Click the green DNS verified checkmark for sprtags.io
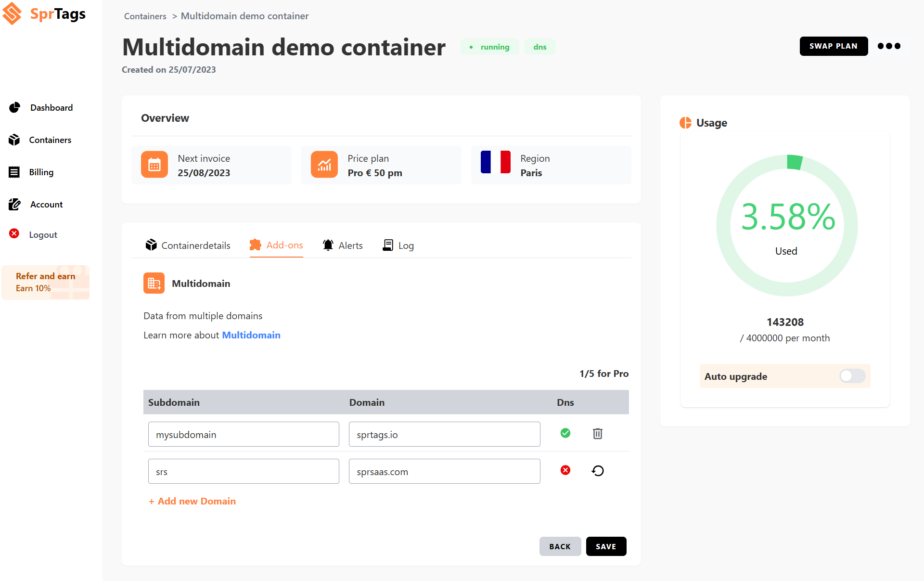 point(565,433)
